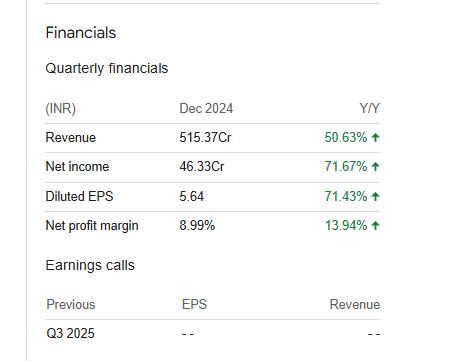Select the Revenue row label
The image size is (451, 361).
pos(71,138)
